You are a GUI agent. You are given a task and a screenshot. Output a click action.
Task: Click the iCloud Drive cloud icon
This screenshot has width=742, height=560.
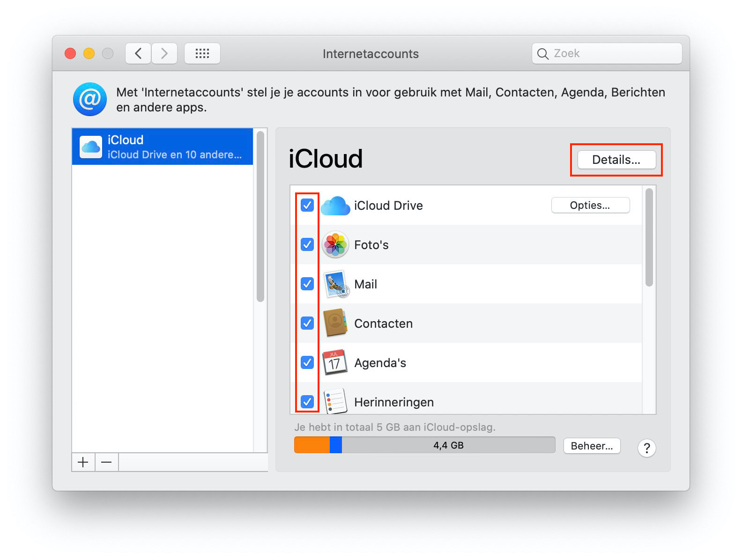335,206
